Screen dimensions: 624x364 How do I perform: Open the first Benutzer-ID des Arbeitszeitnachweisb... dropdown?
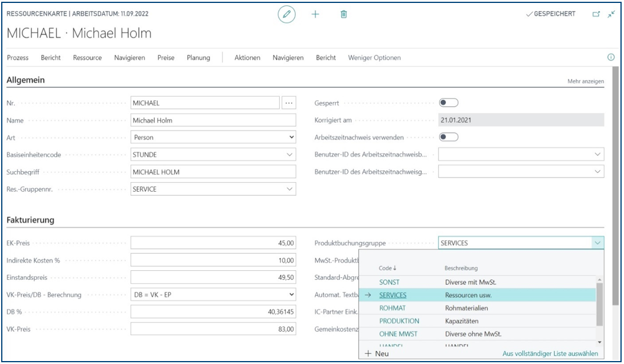pyautogui.click(x=597, y=155)
